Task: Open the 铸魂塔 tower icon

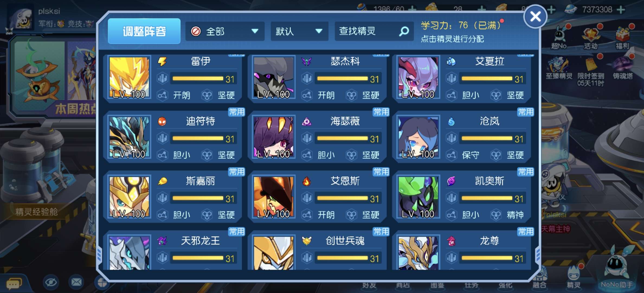Action: point(623,69)
